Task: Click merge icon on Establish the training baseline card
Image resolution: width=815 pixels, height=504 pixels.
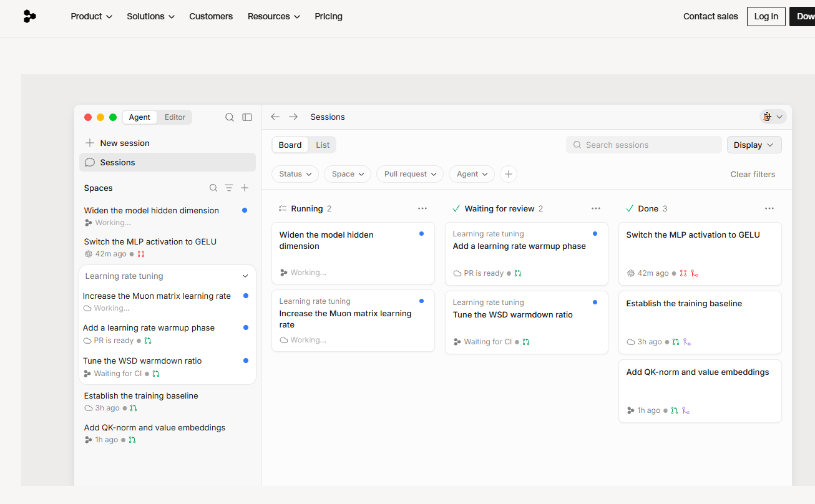Action: pos(687,342)
